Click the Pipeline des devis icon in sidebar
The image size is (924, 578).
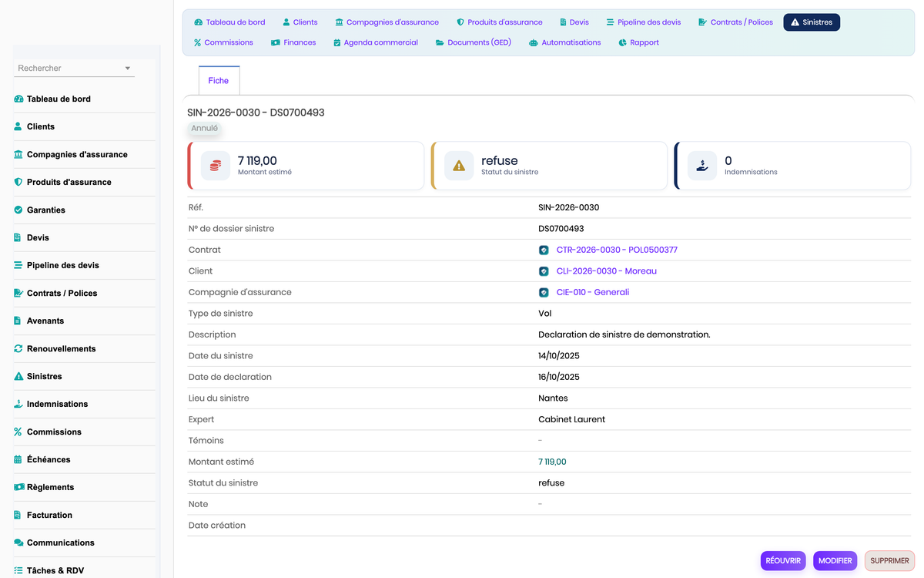pyautogui.click(x=18, y=265)
